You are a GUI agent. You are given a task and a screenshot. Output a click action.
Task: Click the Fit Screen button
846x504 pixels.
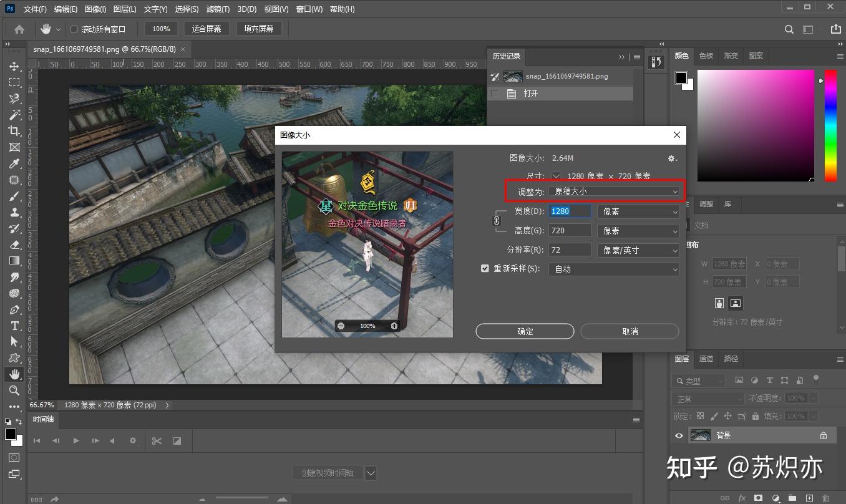tap(207, 29)
